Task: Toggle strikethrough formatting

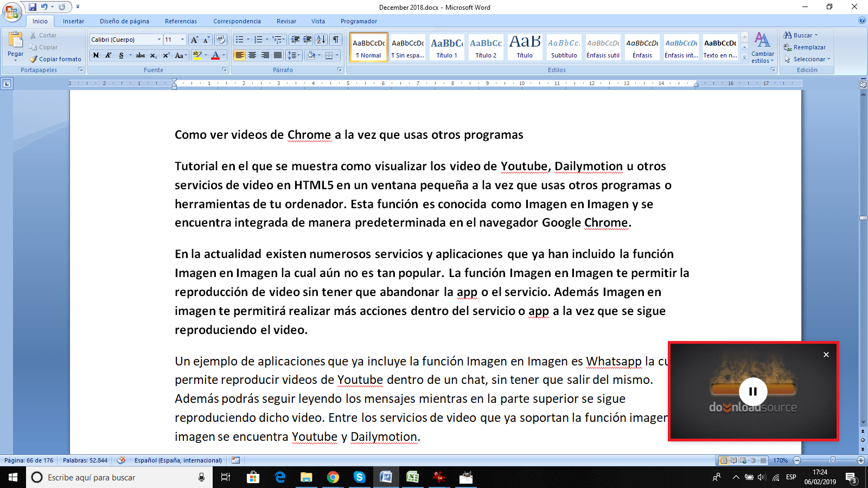Action: (141, 55)
